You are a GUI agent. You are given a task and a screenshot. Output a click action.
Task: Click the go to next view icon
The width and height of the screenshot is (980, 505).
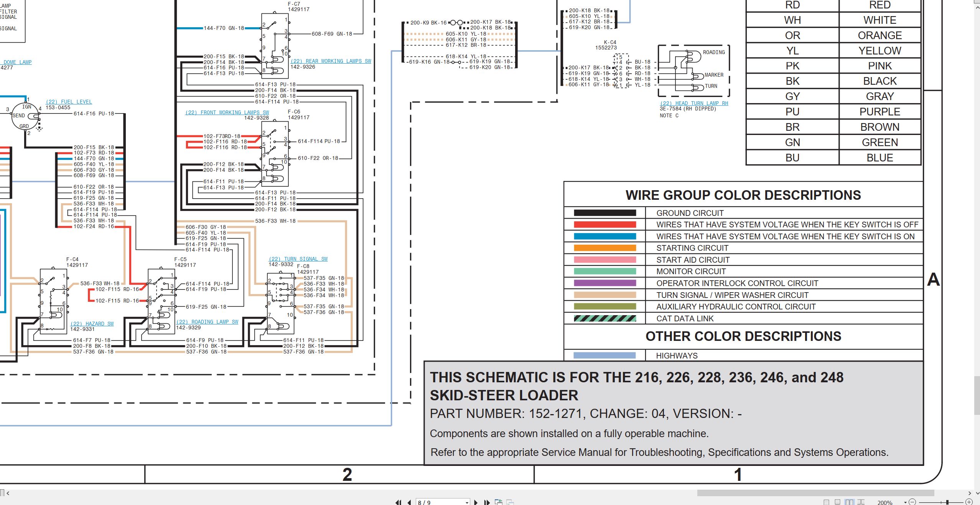tap(510, 502)
